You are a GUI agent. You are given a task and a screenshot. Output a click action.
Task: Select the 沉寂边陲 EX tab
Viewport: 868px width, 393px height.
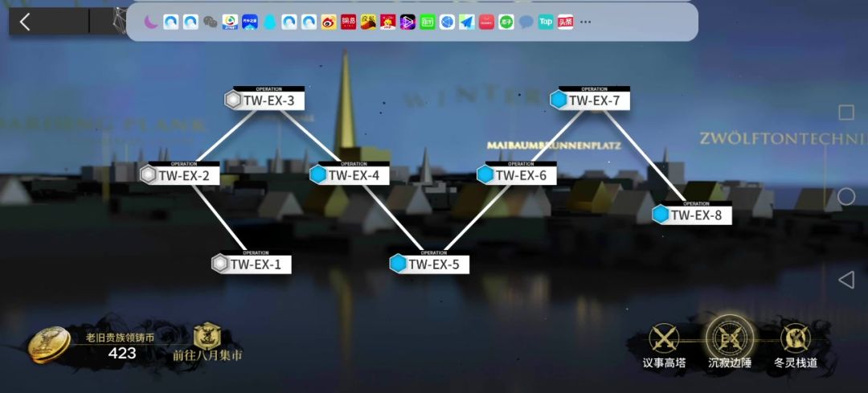pyautogui.click(x=730, y=344)
